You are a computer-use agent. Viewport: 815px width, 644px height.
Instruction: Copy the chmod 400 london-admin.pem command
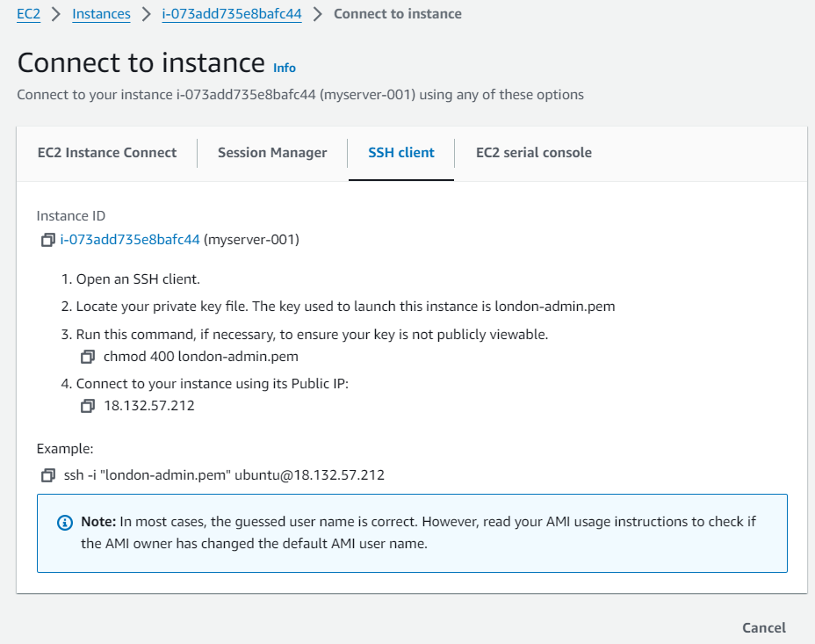[88, 357]
